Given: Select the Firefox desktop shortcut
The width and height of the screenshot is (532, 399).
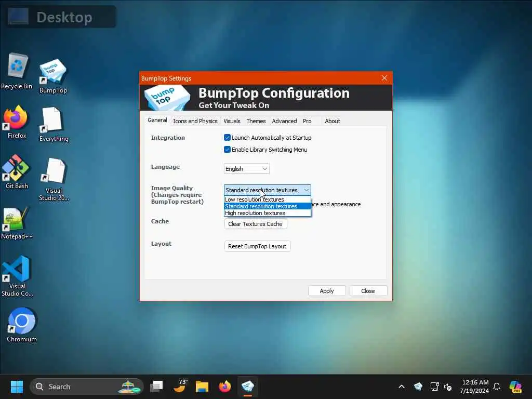Looking at the screenshot, I should click(16, 122).
